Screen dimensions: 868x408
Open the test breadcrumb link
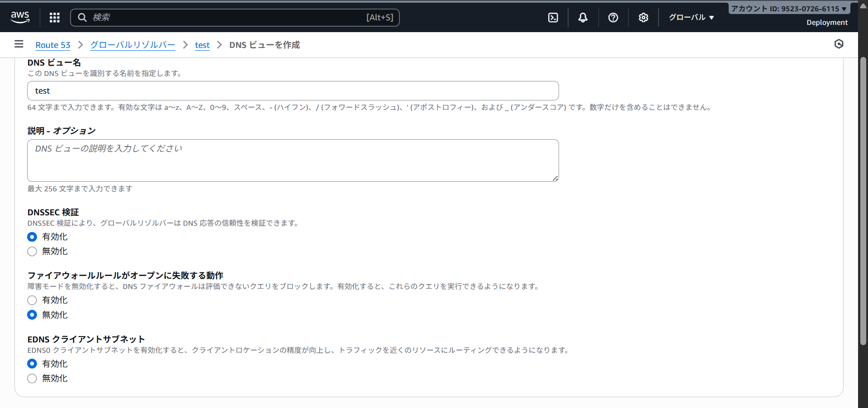point(202,45)
